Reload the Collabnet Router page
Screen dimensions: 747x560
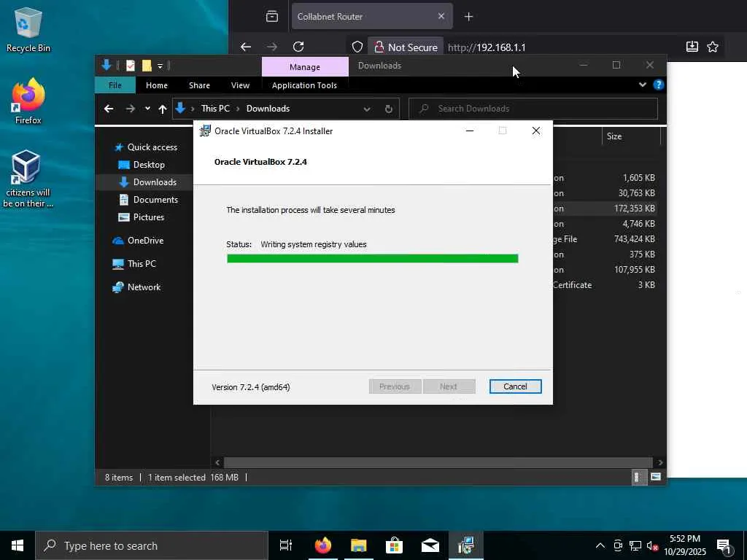pos(298,47)
